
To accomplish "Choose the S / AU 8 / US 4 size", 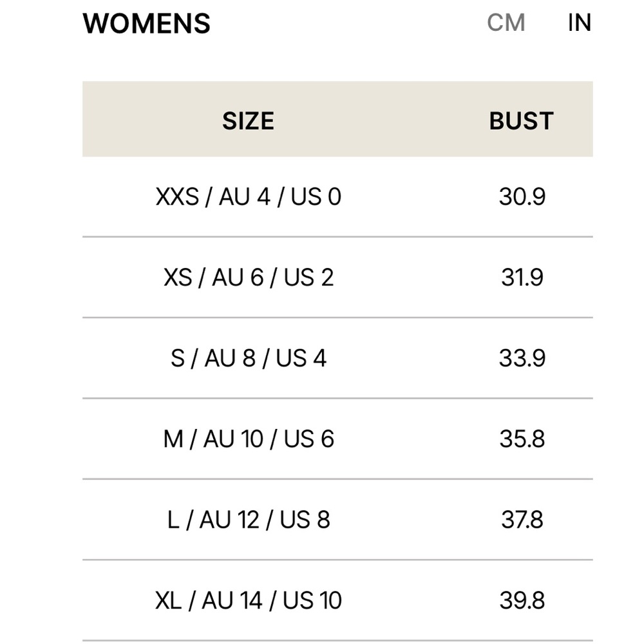I will 248,357.
